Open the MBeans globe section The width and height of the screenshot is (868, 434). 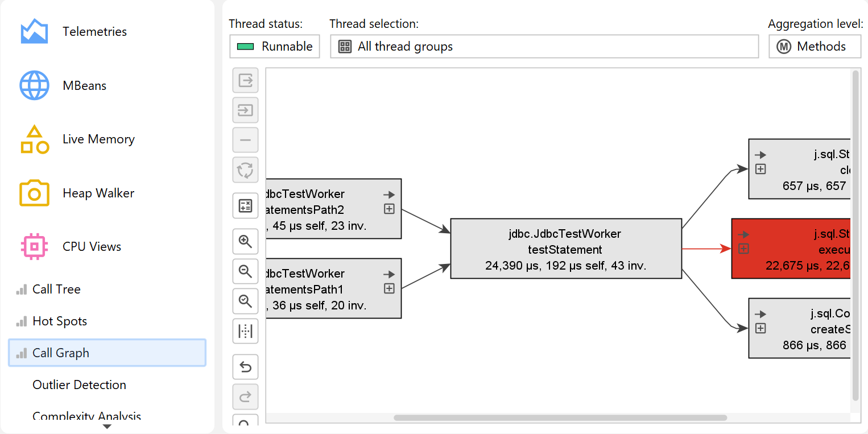point(84,86)
